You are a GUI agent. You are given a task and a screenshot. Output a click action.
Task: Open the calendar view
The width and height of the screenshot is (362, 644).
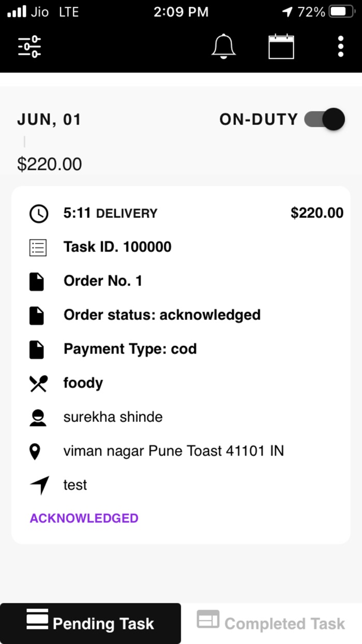[x=282, y=46]
